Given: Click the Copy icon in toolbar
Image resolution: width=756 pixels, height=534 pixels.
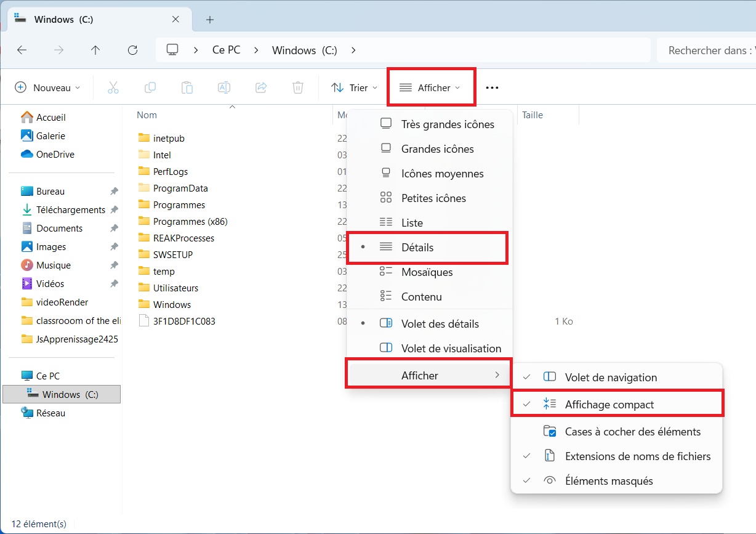Looking at the screenshot, I should click(150, 87).
